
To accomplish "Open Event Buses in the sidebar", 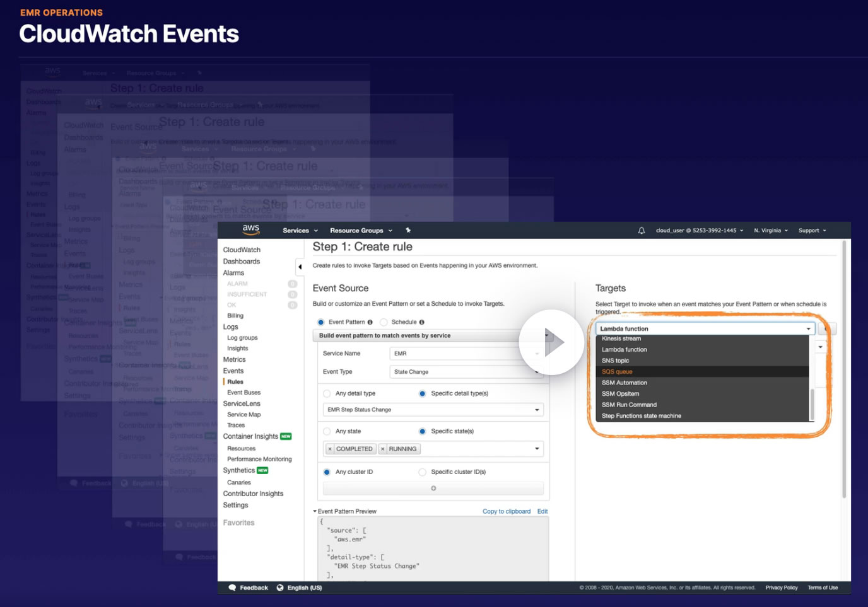I will pyautogui.click(x=244, y=393).
